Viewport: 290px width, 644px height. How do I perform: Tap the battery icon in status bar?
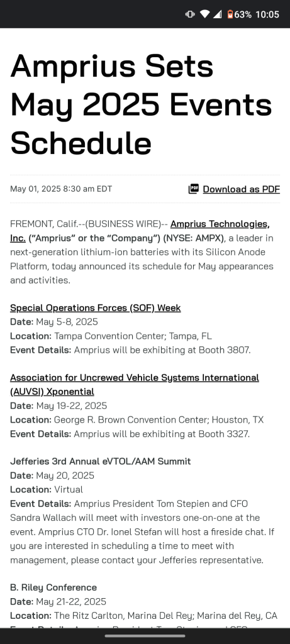tap(230, 14)
